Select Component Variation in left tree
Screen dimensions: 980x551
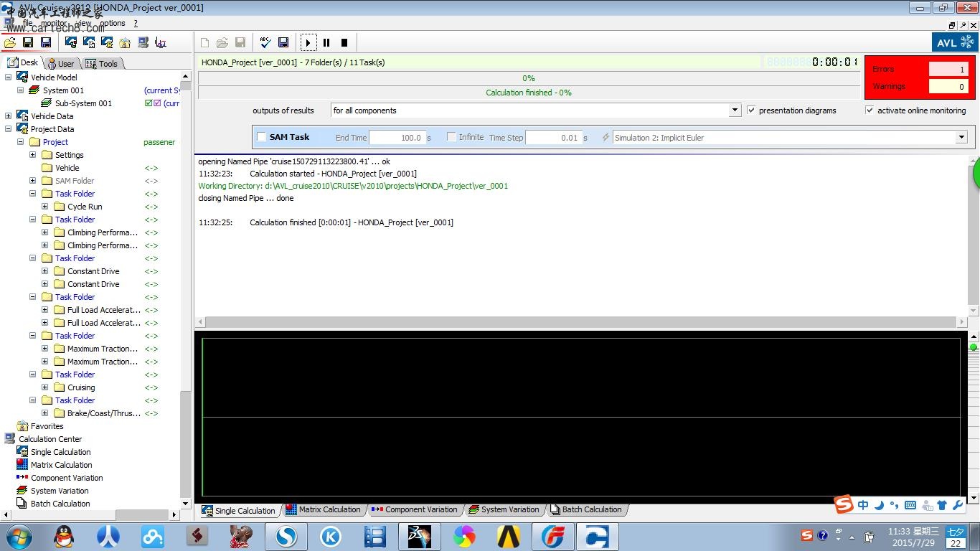tap(67, 478)
